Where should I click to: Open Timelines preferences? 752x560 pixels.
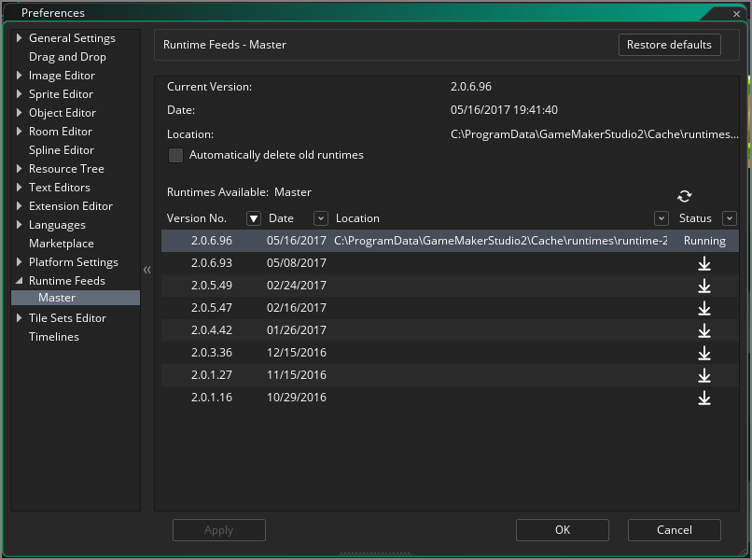tap(54, 337)
